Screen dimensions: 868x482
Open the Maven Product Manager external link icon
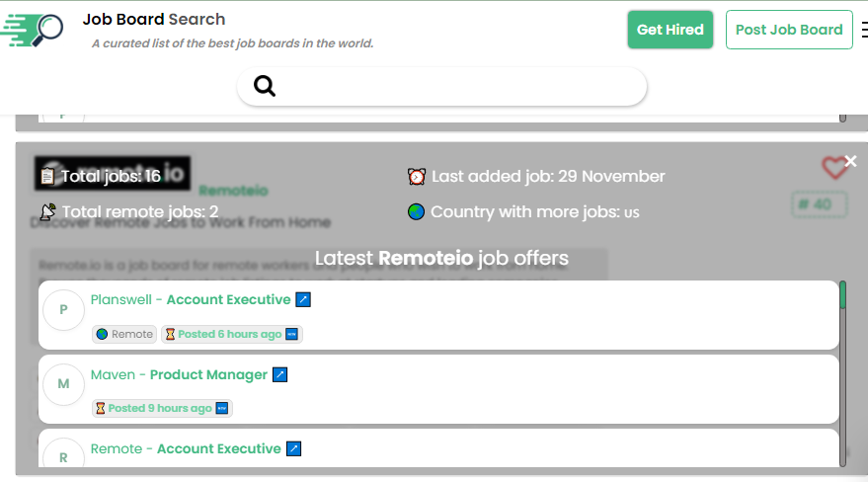click(x=280, y=374)
